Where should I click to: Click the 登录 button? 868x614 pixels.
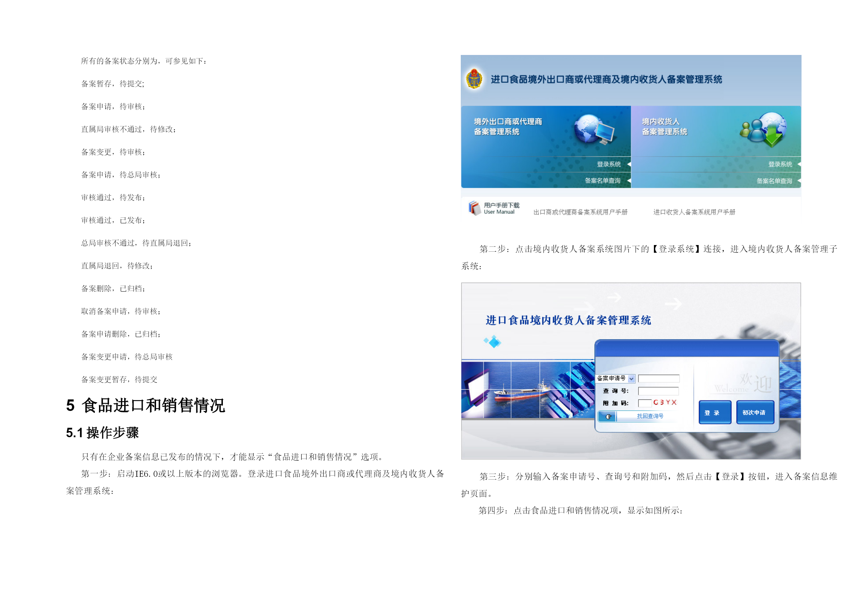714,412
